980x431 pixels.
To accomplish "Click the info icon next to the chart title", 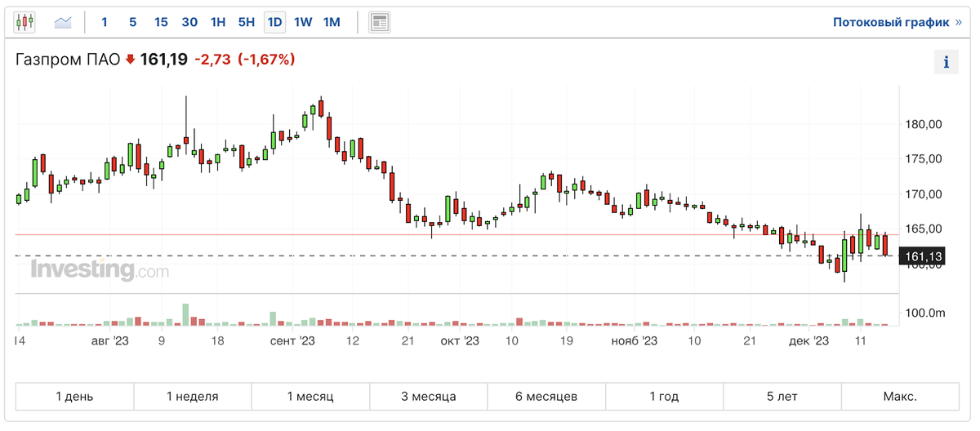I will point(946,62).
